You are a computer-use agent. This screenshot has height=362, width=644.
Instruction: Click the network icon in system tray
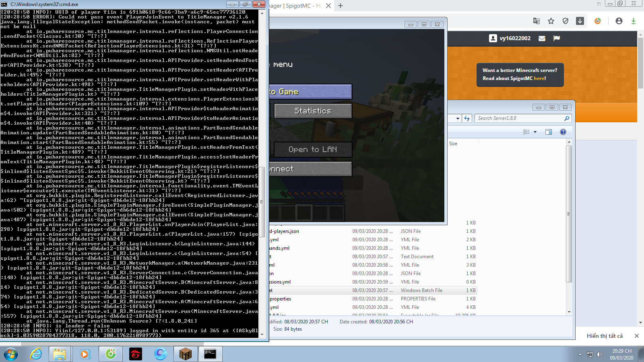590,354
